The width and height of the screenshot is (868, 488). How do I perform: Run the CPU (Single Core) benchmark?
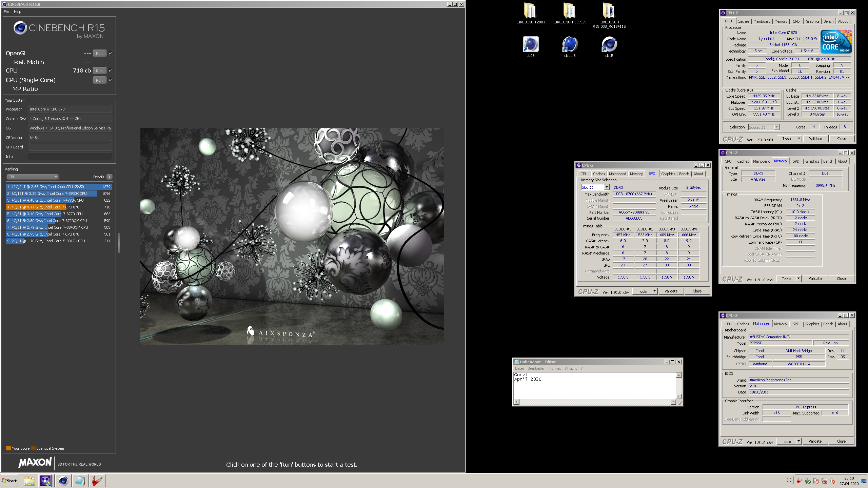pos(99,80)
